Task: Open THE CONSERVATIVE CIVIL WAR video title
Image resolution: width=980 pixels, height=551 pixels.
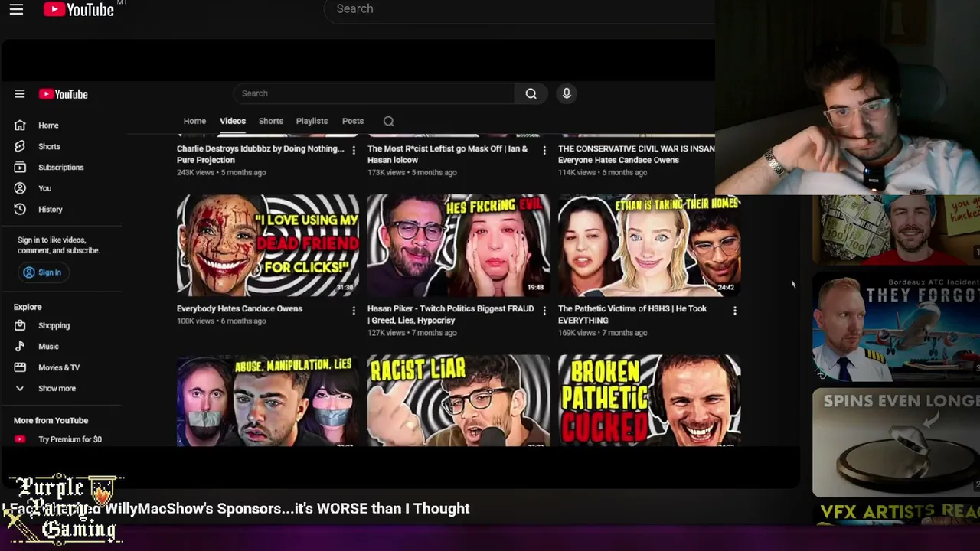Action: 636,155
